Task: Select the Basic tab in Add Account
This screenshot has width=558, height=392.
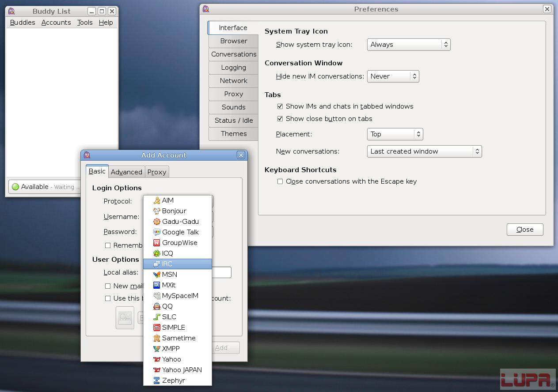Action: pos(97,171)
